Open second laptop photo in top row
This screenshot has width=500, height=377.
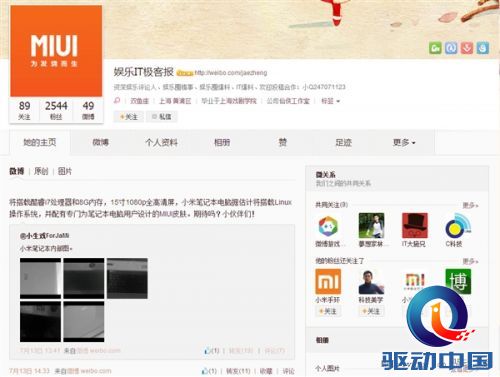(x=84, y=278)
